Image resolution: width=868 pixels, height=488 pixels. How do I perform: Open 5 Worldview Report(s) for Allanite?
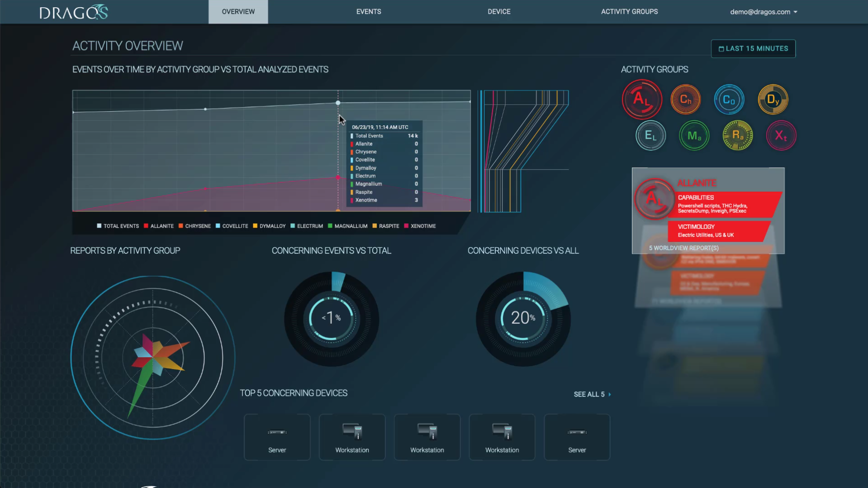pos(683,248)
